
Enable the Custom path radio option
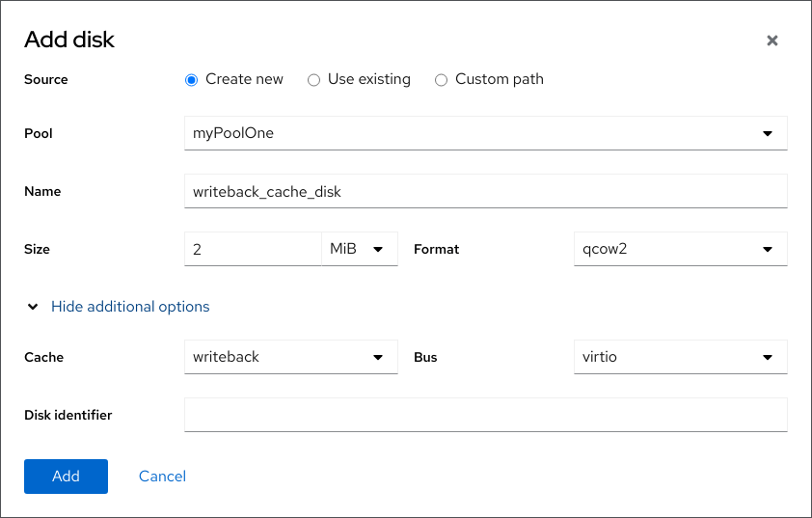click(x=441, y=80)
